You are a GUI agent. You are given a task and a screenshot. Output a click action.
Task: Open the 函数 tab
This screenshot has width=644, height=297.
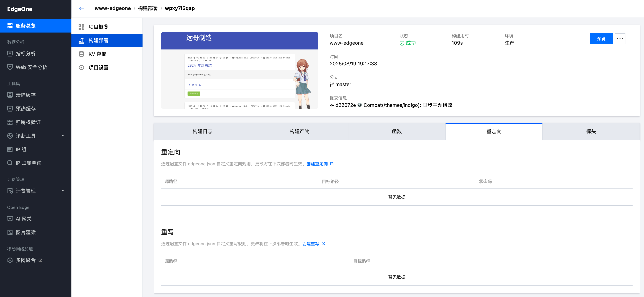tap(396, 131)
